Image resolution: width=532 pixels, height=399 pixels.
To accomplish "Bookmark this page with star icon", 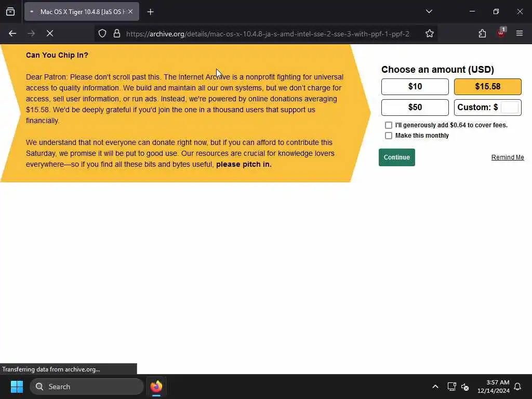I will pos(430,34).
